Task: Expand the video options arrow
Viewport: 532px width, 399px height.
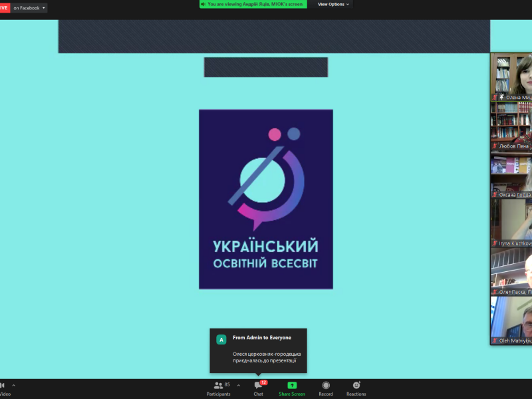Action: 13,385
